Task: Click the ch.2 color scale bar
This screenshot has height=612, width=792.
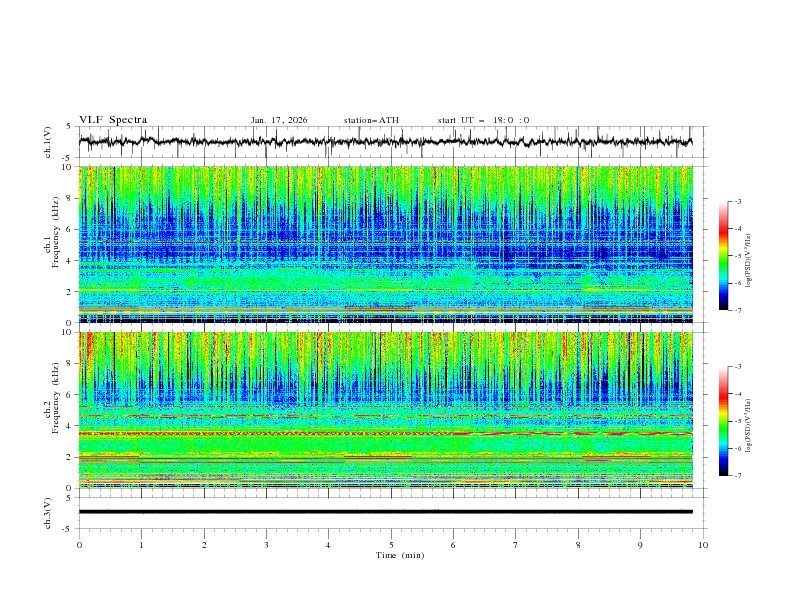Action: pos(724,421)
